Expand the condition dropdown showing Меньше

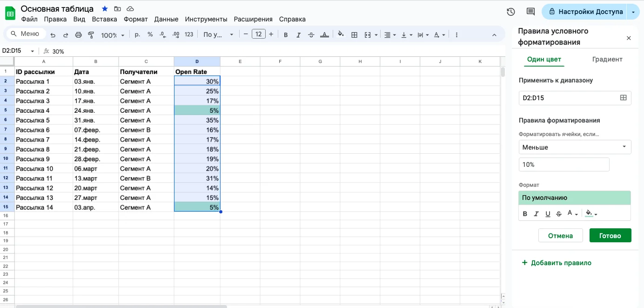(575, 147)
